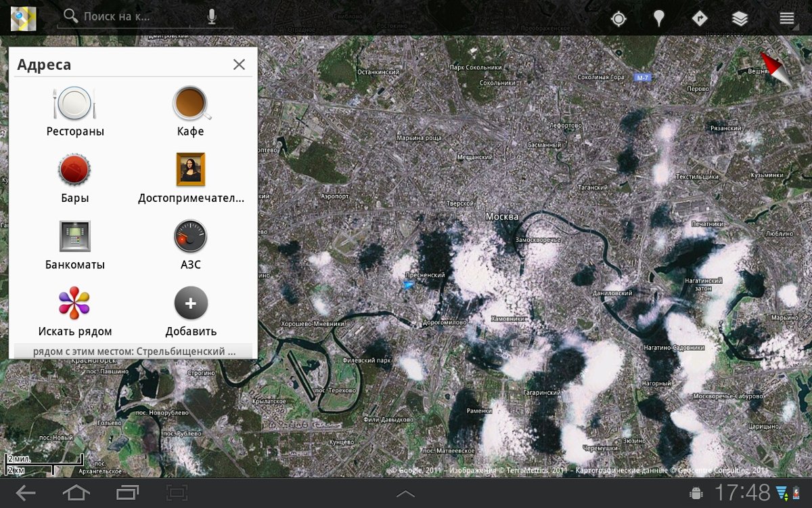The image size is (812, 508).
Task: Close the Адреса panel
Action: [239, 64]
